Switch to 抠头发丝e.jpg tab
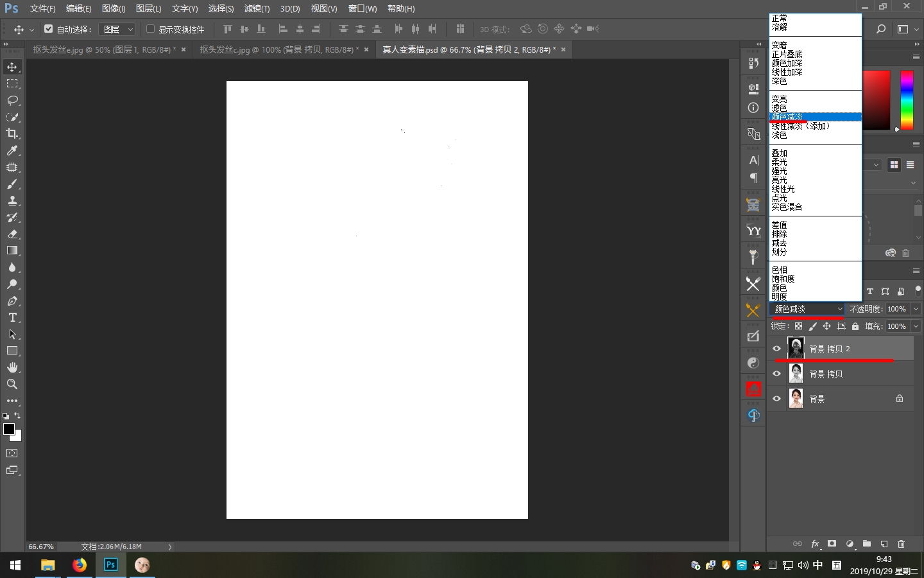Screen dimensions: 924x578 pos(104,49)
